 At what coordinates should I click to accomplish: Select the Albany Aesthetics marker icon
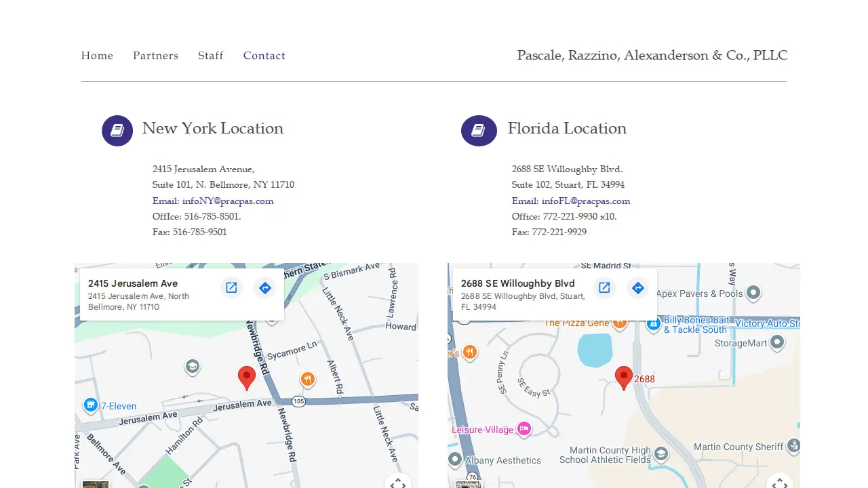click(x=455, y=460)
